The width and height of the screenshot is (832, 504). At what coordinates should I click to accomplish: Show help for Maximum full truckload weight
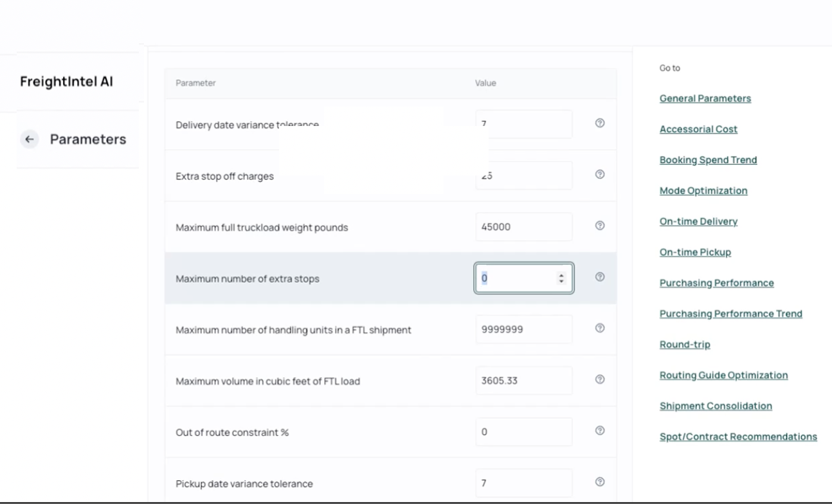(x=600, y=226)
